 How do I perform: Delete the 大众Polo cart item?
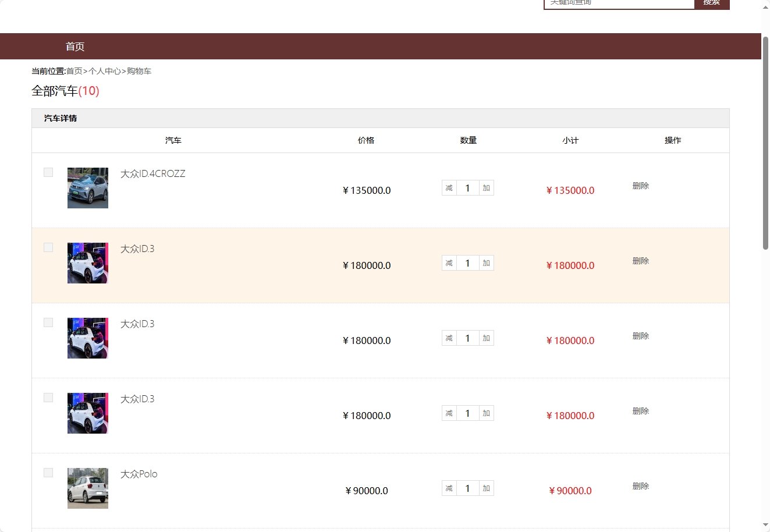click(640, 485)
